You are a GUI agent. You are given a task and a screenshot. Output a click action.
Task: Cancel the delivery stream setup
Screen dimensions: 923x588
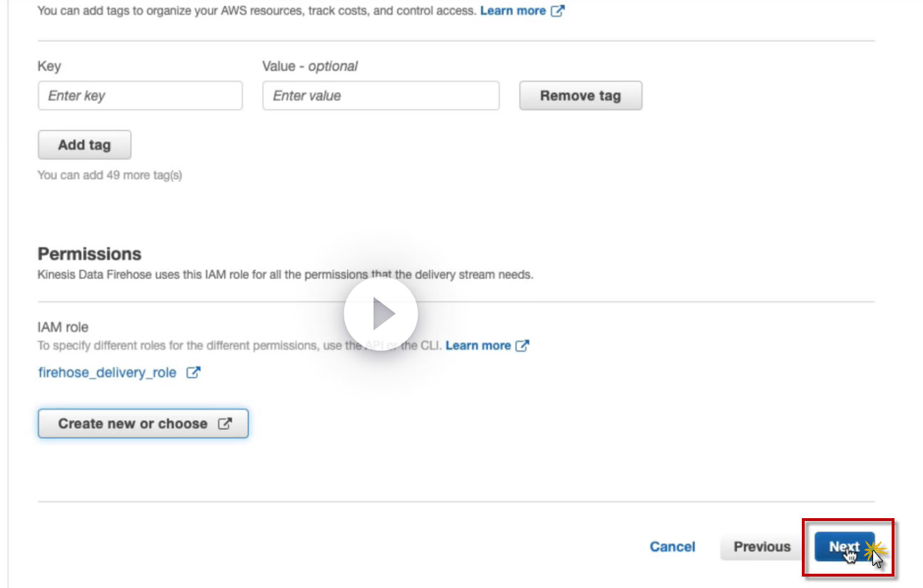(x=672, y=547)
